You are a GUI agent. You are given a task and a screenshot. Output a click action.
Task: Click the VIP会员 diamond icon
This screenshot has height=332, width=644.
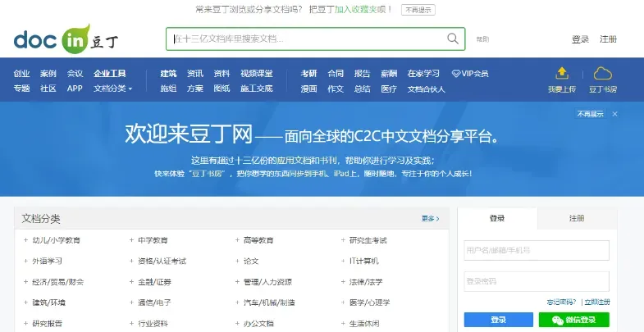455,74
